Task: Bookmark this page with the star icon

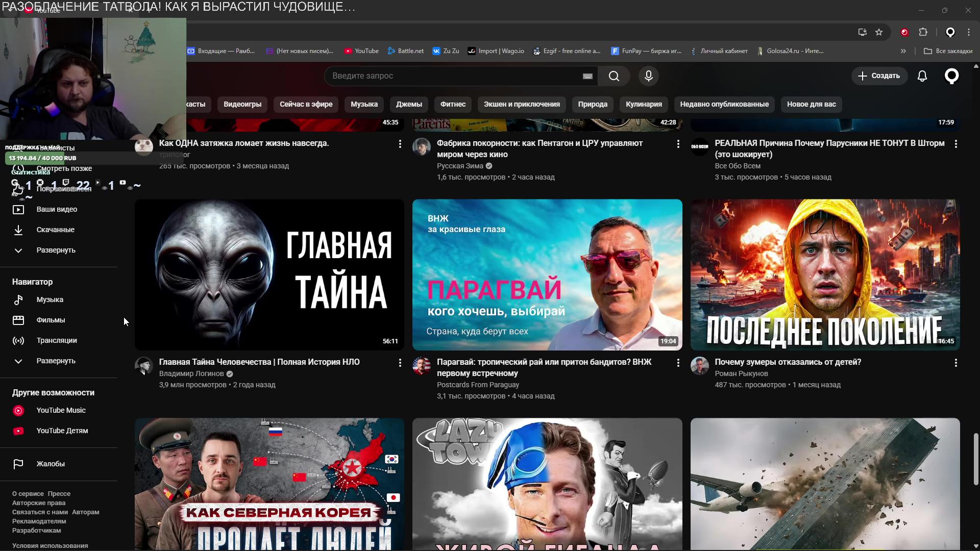Action: (x=879, y=32)
